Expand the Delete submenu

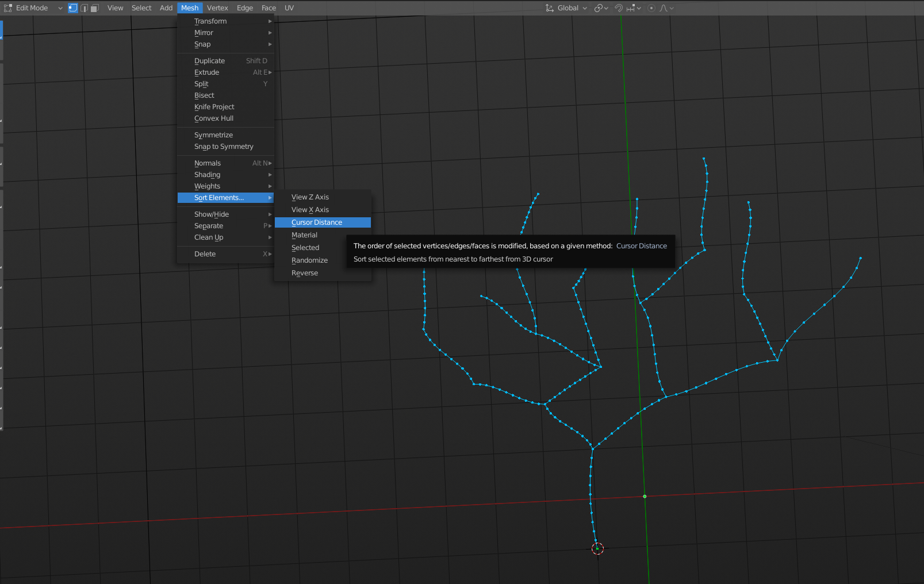click(x=225, y=254)
